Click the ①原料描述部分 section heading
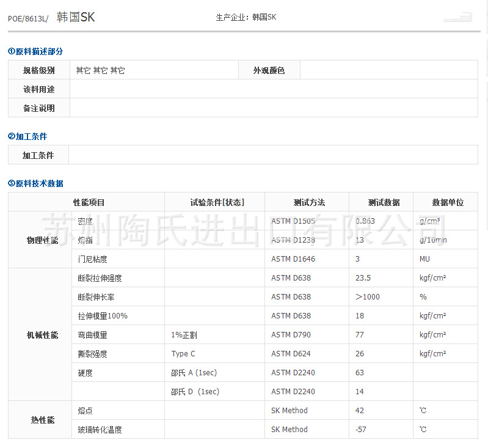This screenshot has width=488, height=448. [35, 51]
